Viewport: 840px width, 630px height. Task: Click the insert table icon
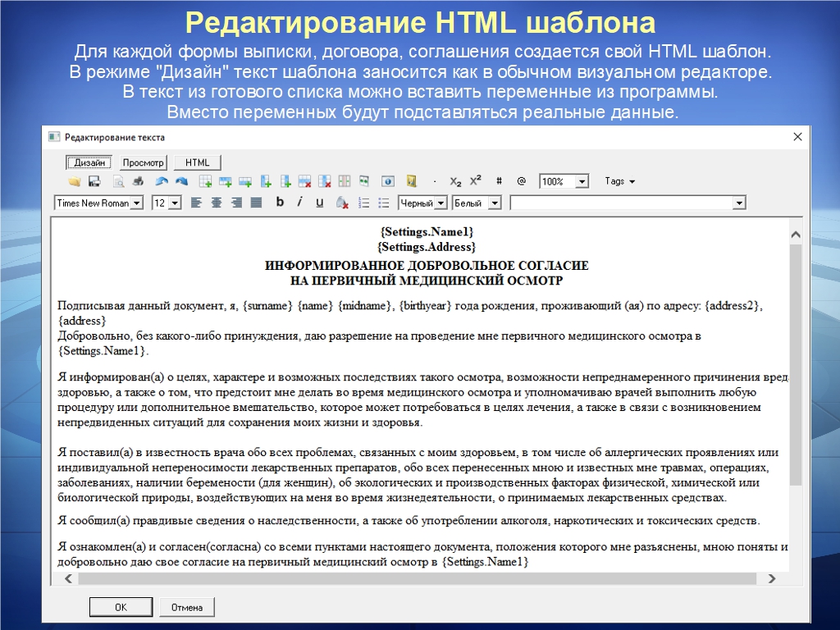click(206, 181)
